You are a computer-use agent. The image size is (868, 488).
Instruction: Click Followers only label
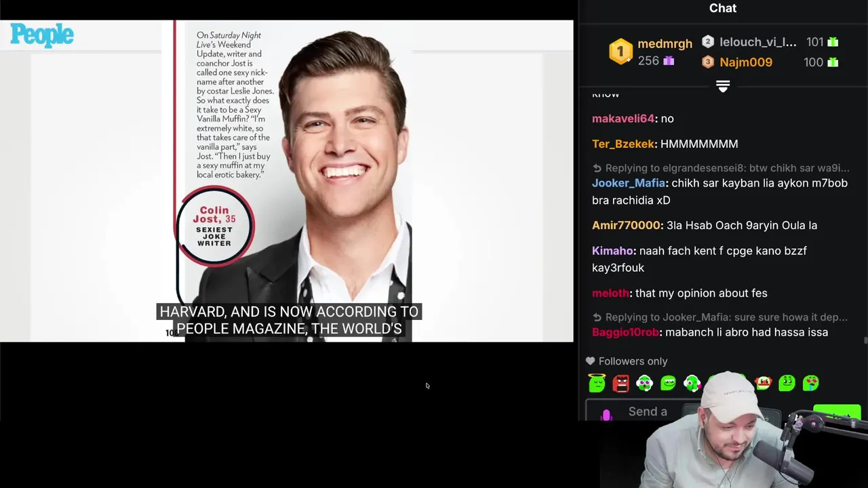click(x=633, y=361)
